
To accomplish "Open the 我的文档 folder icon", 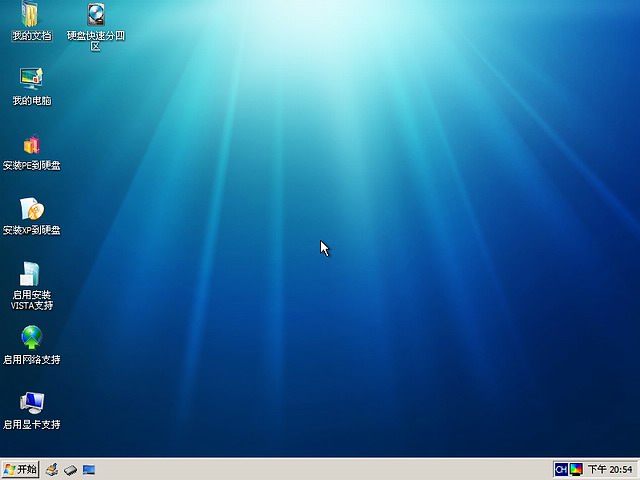I will click(x=31, y=15).
